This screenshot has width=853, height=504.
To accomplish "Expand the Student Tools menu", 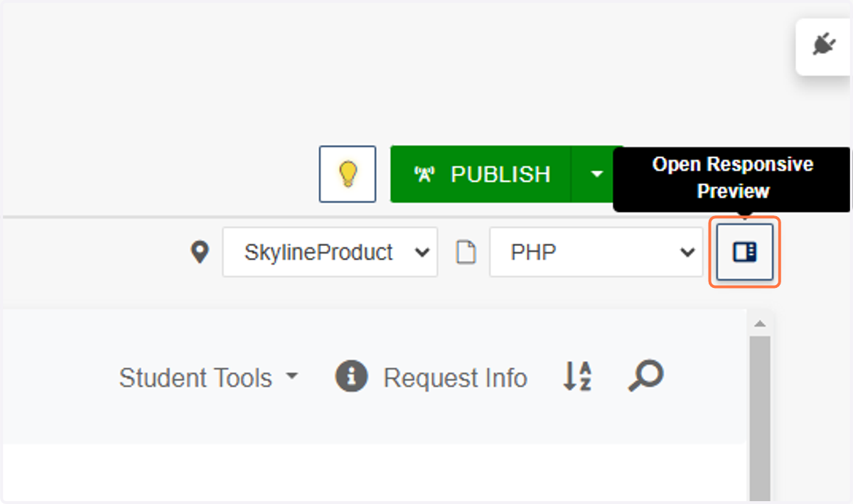I will [208, 377].
